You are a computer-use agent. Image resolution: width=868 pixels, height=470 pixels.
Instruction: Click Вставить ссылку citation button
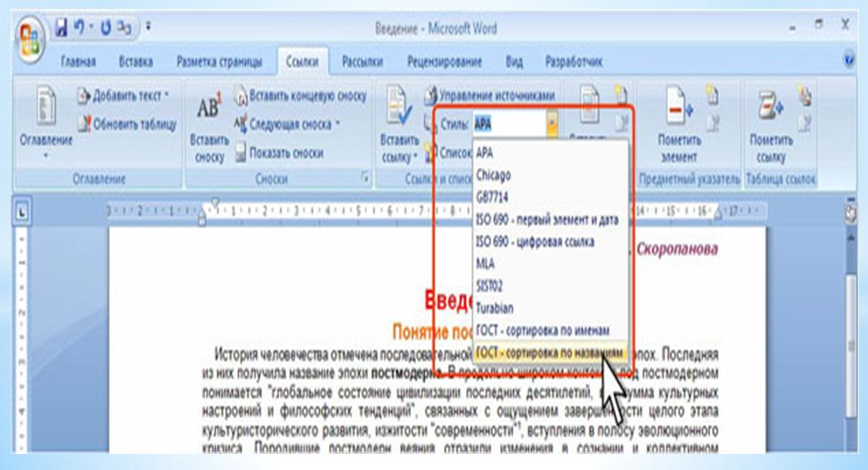tap(399, 125)
